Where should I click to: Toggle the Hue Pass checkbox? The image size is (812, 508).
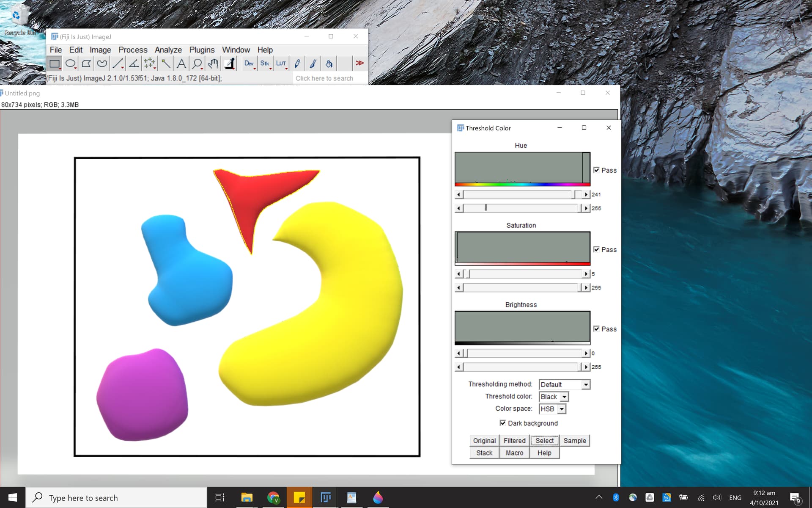(596, 170)
